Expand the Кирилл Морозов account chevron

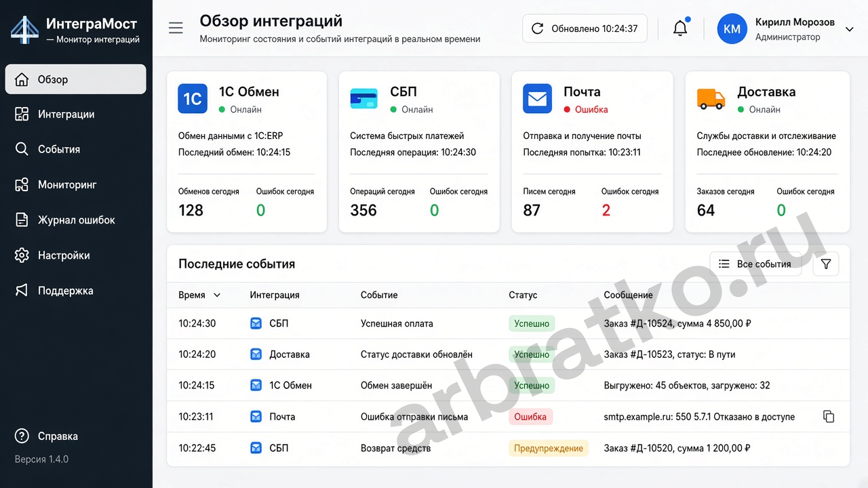[x=849, y=29]
